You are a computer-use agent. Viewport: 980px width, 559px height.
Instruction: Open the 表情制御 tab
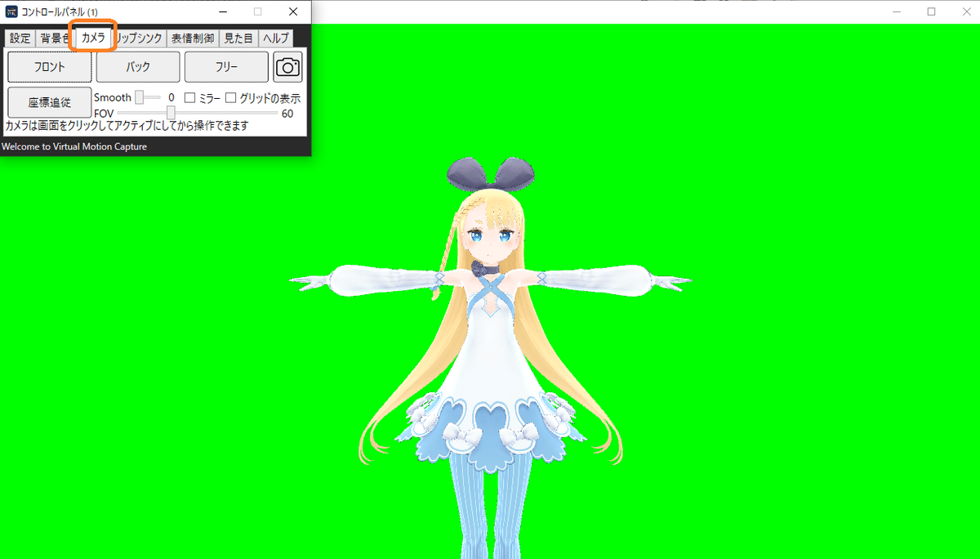pyautogui.click(x=192, y=38)
